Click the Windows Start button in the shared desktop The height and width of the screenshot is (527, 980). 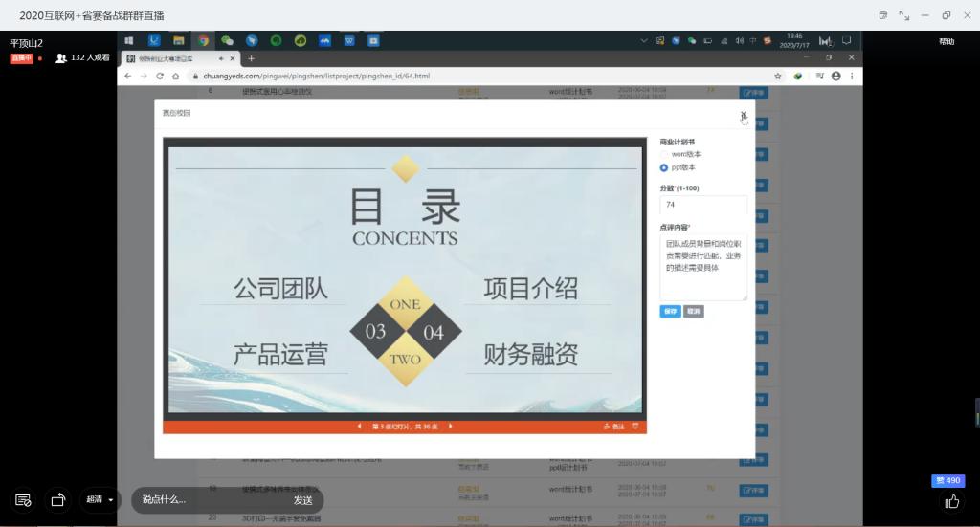coord(129,40)
